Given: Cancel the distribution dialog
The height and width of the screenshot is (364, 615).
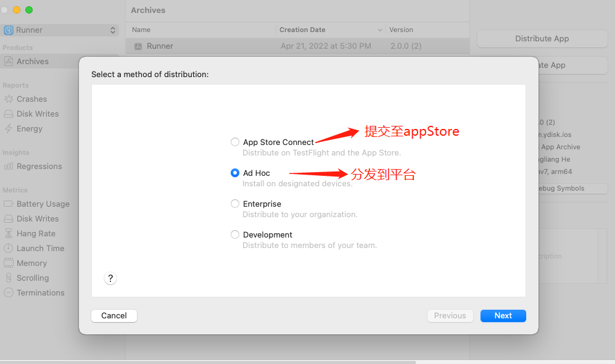Looking at the screenshot, I should [114, 316].
